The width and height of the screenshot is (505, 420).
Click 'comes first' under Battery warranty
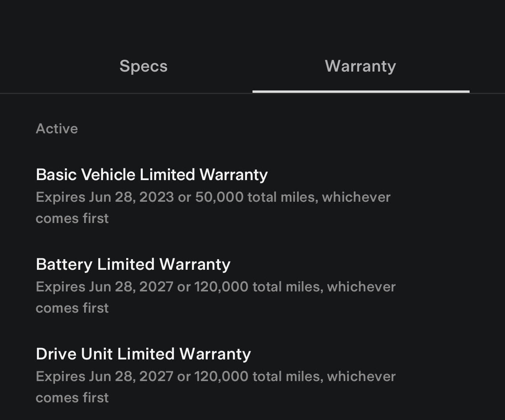[72, 308]
